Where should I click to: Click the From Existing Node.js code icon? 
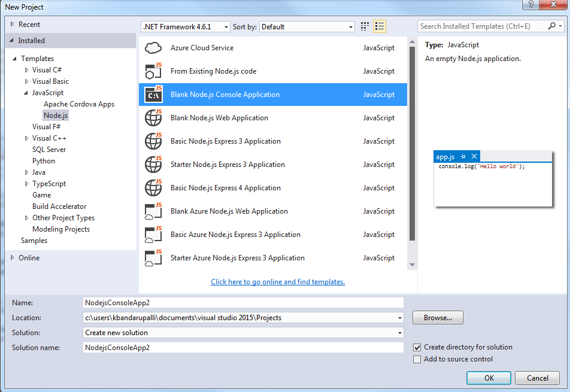tap(153, 71)
